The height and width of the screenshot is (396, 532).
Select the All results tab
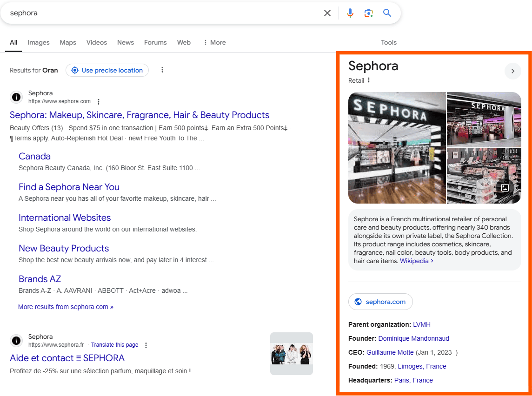coord(13,42)
